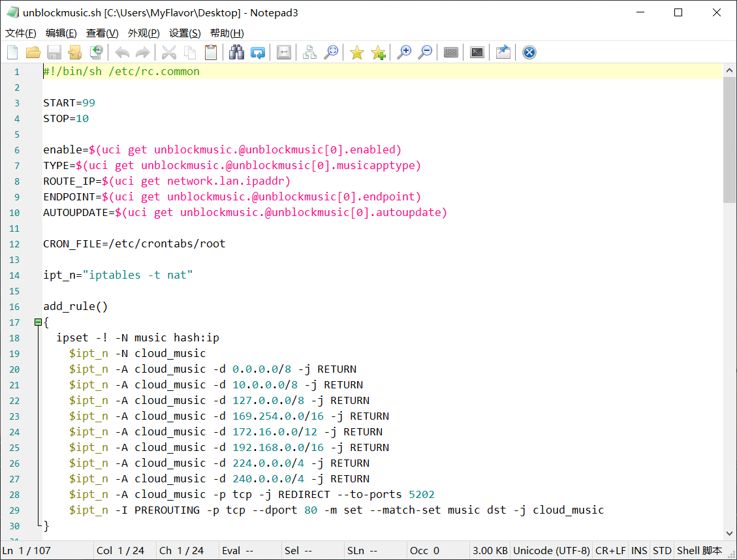
Task: Zoom in with the magnifier plus icon
Action: tap(404, 52)
